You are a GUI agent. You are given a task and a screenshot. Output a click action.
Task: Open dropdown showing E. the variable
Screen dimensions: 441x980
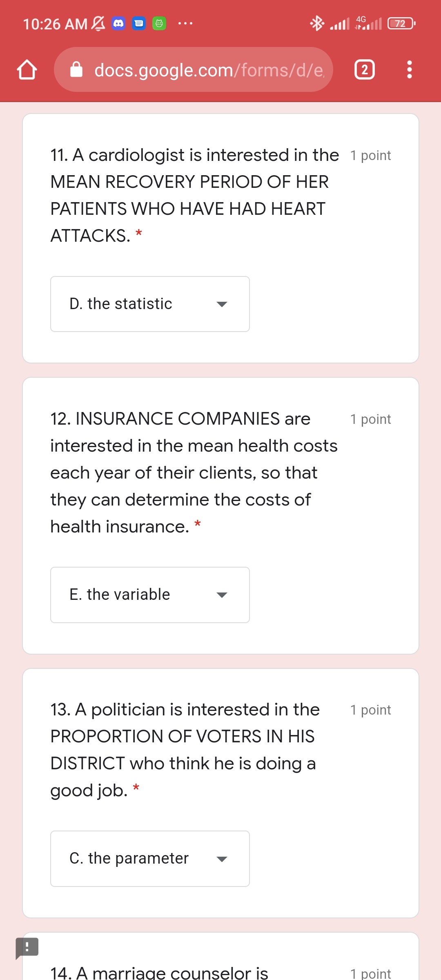150,595
